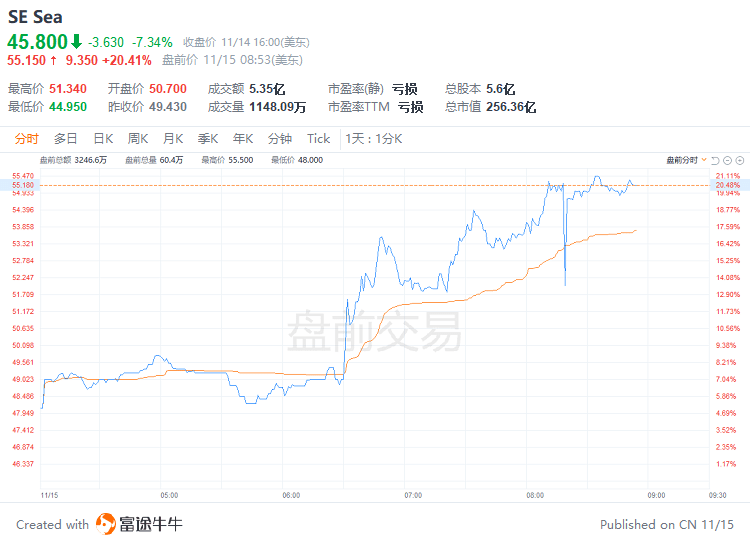The height and width of the screenshot is (545, 750).
Task: Select the 分时 tab
Action: pos(26,139)
